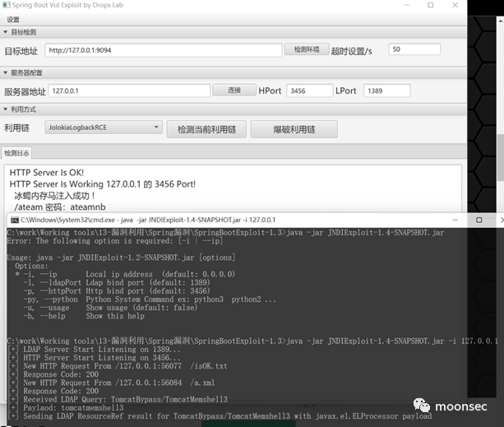Click the cmd.exe window title bar text

[x=148, y=220]
